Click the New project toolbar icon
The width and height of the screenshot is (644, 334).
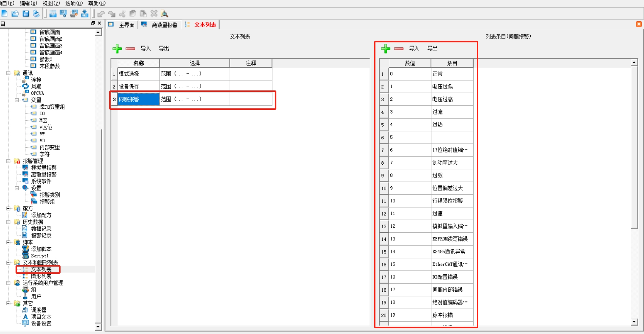(x=5, y=14)
